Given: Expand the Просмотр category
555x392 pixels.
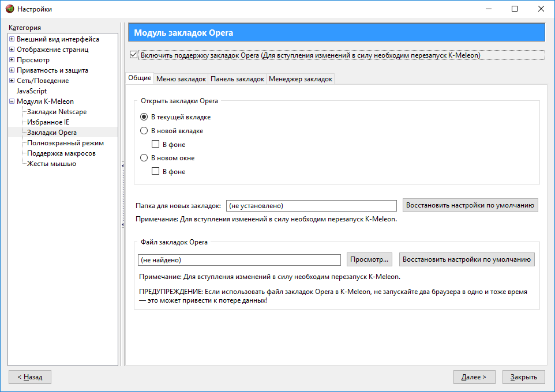Looking at the screenshot, I should click(x=12, y=59).
